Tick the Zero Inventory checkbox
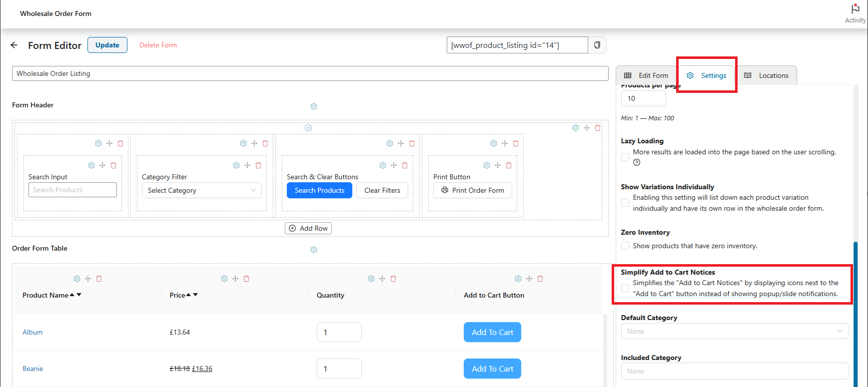This screenshot has height=387, width=868. point(625,246)
